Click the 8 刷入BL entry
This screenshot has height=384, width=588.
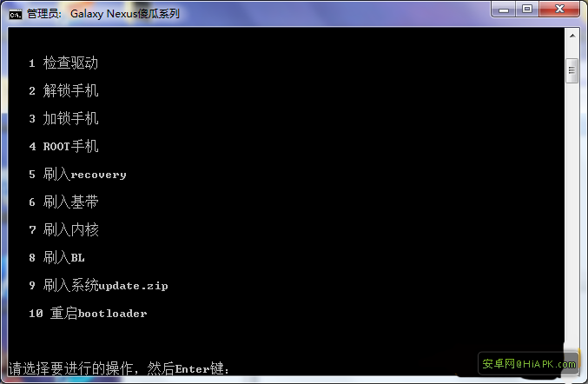pos(56,257)
